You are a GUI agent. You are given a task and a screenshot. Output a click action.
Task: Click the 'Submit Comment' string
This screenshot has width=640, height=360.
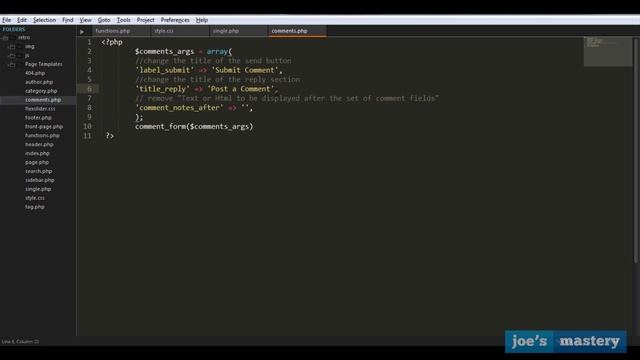pos(245,70)
